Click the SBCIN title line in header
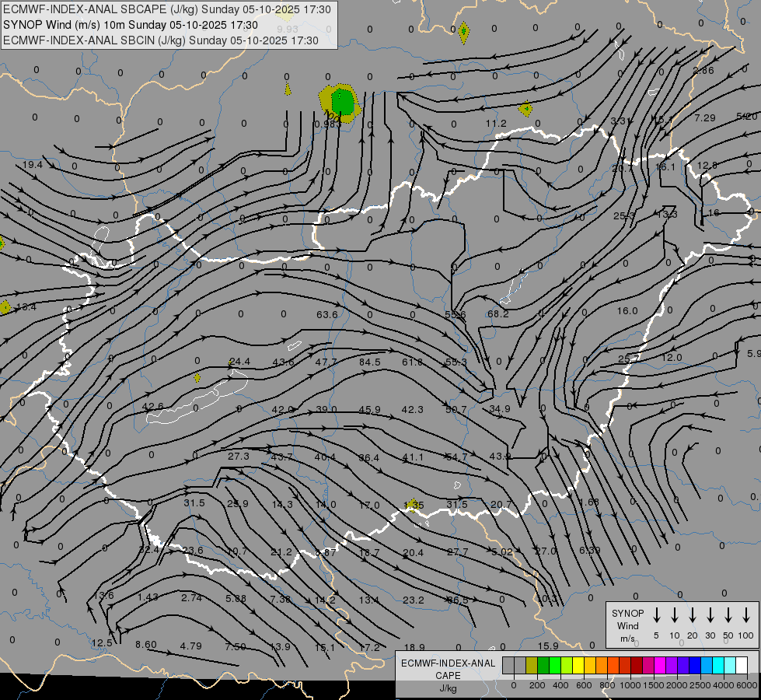The width and height of the screenshot is (761, 700). point(161,40)
